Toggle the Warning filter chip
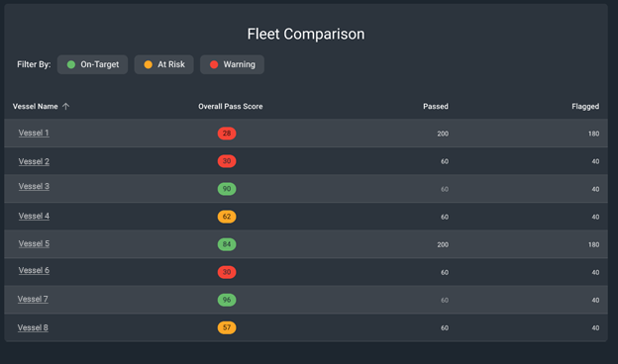 232,64
